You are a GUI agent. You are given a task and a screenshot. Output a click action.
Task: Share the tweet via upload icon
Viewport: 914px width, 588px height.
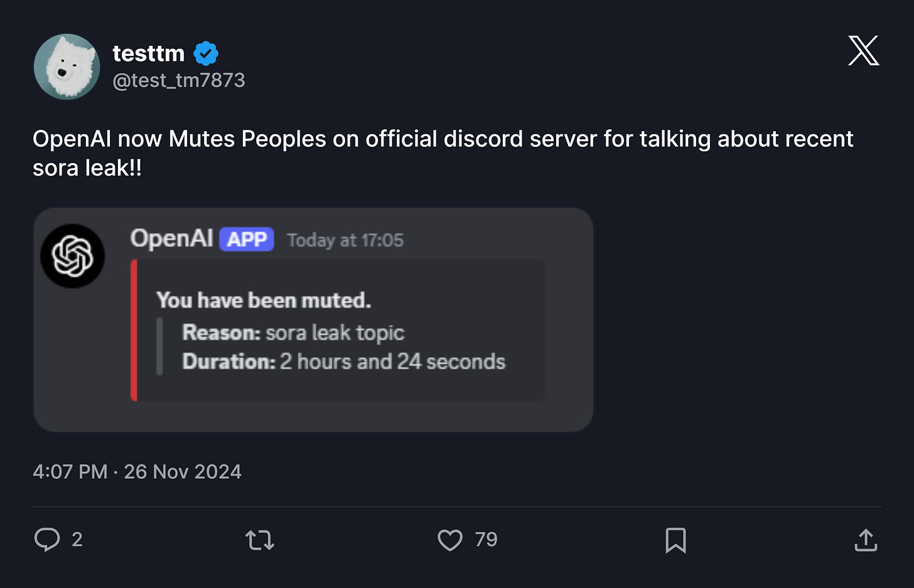click(866, 540)
